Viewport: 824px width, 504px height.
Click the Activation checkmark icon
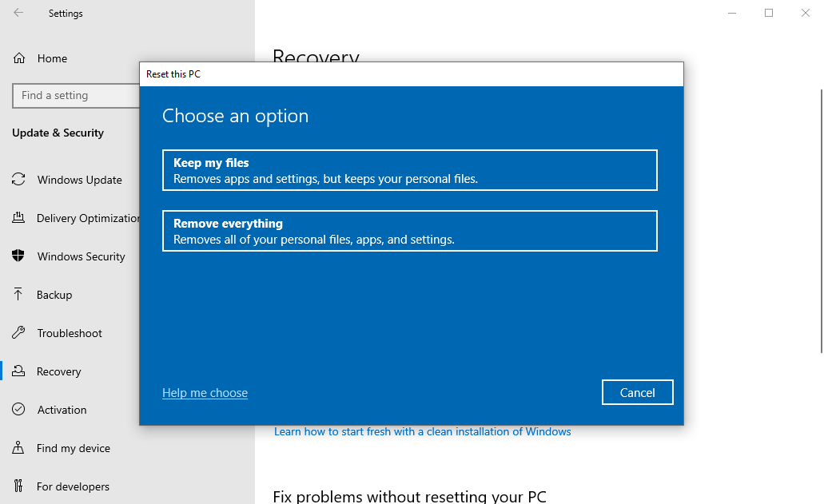pos(18,410)
